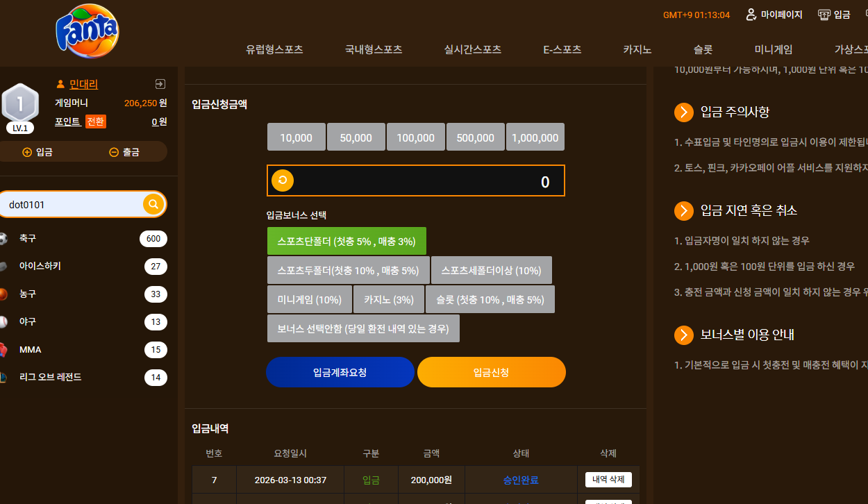Choose the 보너스 선택안함 option
Image resolution: width=868 pixels, height=504 pixels.
pos(363,328)
